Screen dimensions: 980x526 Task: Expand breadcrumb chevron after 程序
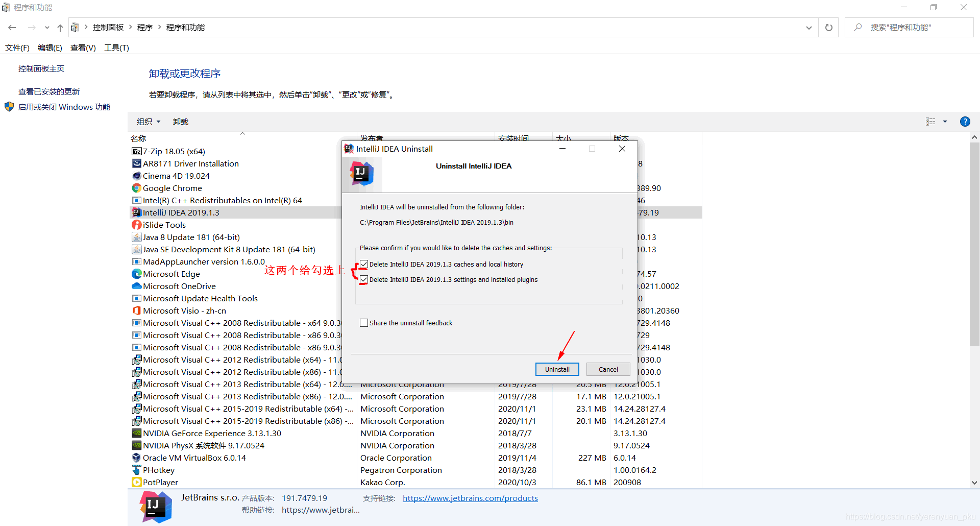point(159,27)
